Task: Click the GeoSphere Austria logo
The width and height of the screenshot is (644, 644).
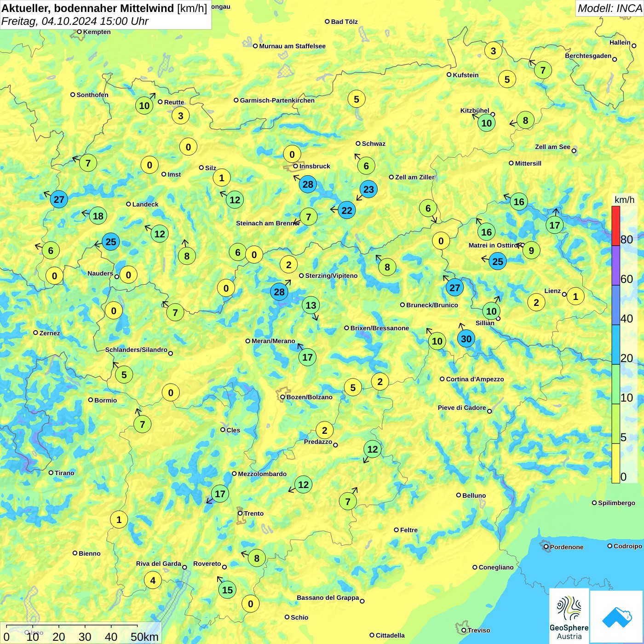Action: 569,616
